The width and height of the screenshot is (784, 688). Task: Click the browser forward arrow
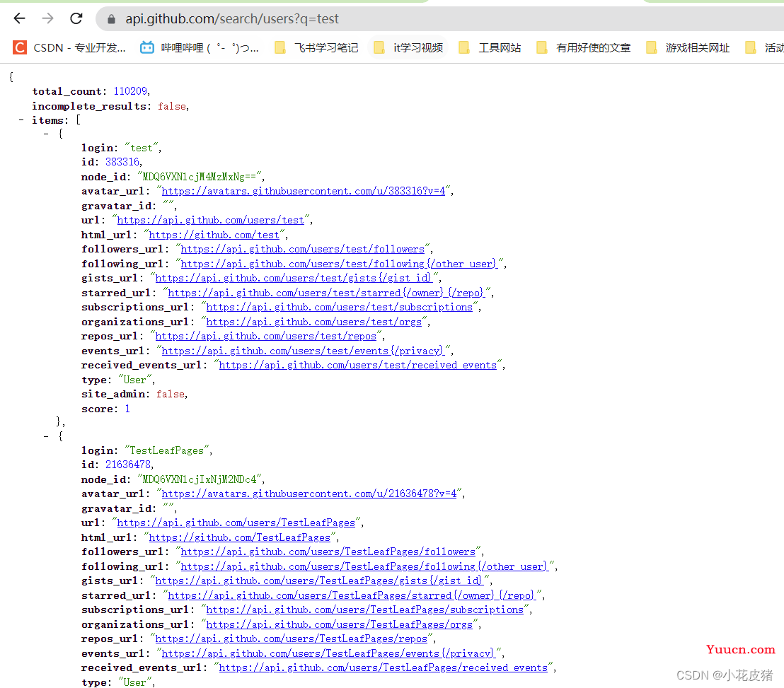coord(47,18)
